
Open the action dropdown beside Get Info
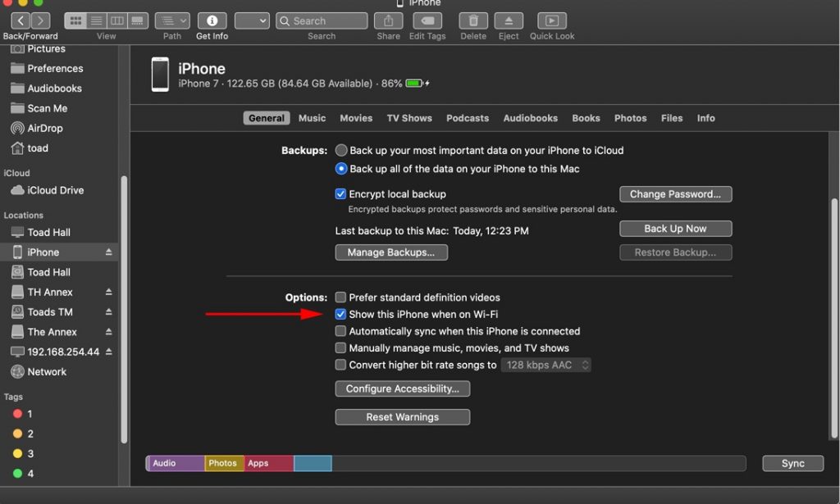(x=252, y=20)
